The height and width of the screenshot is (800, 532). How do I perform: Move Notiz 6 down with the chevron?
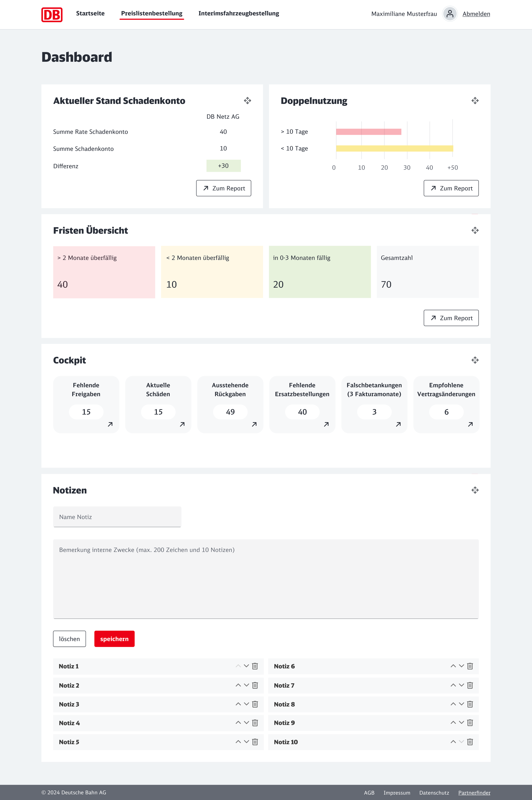461,666
